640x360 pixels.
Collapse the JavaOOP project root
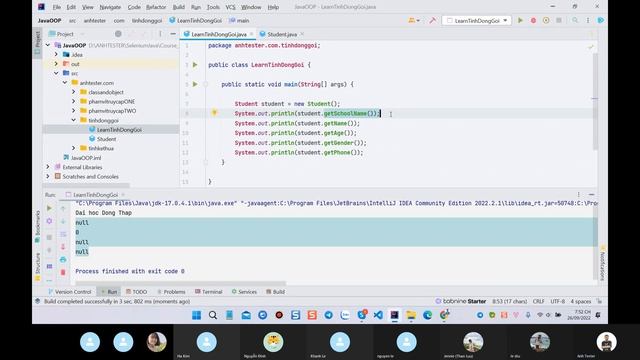point(48,45)
